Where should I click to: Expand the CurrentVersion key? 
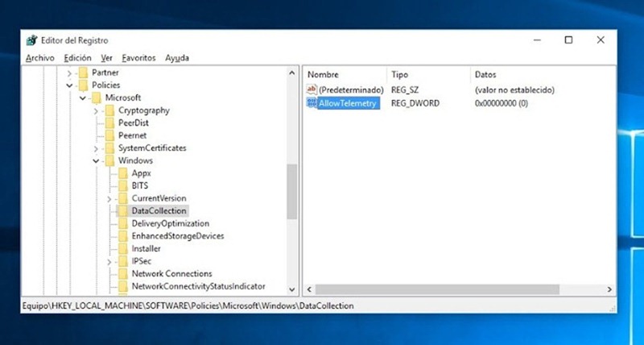[109, 198]
